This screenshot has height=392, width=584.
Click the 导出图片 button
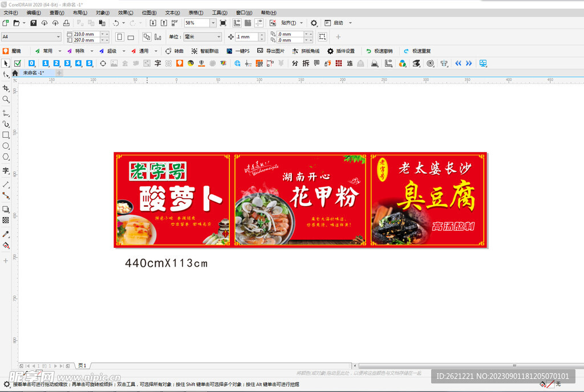[x=271, y=51]
